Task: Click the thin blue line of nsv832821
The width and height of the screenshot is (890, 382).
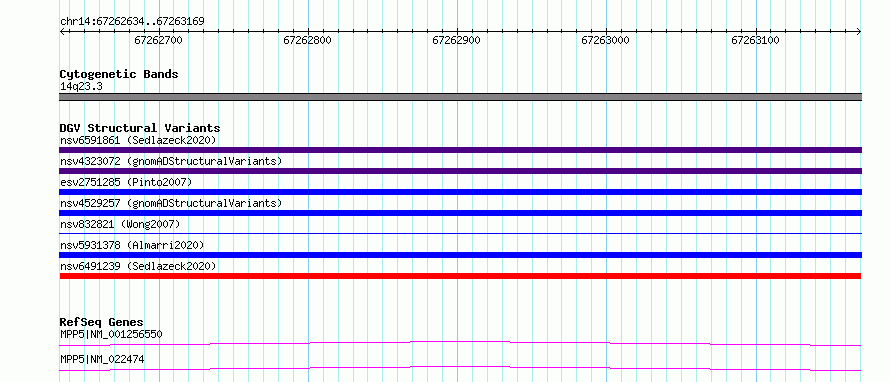Action: point(460,233)
